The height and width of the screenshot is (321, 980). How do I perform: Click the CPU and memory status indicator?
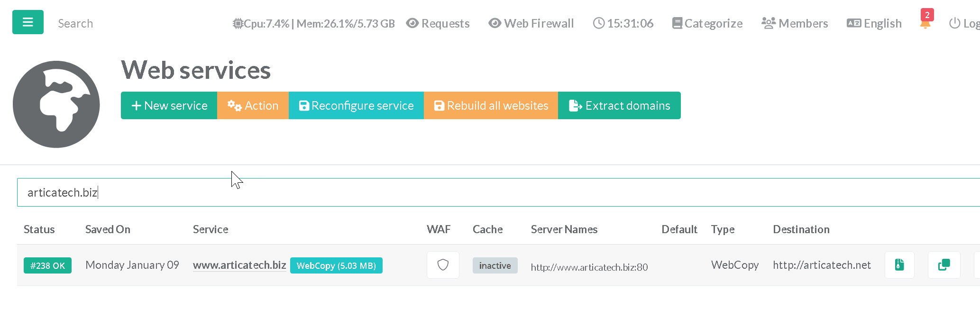click(314, 23)
